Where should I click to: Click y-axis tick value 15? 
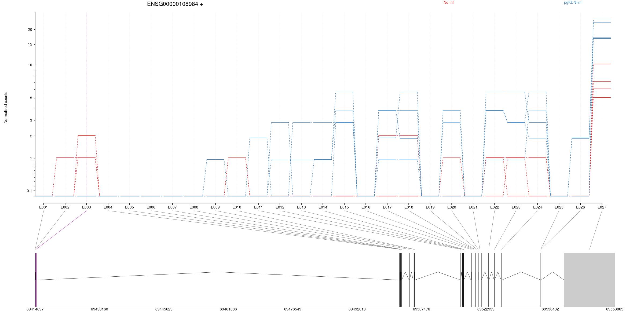pos(30,44)
